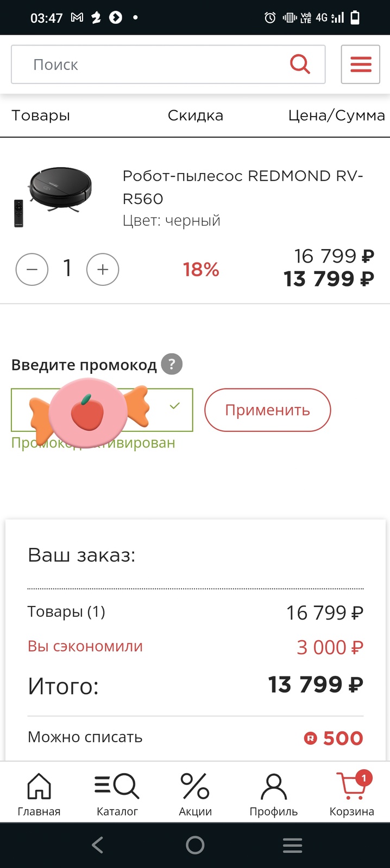Increase product quantity with plus button
390x868 pixels.
click(103, 269)
